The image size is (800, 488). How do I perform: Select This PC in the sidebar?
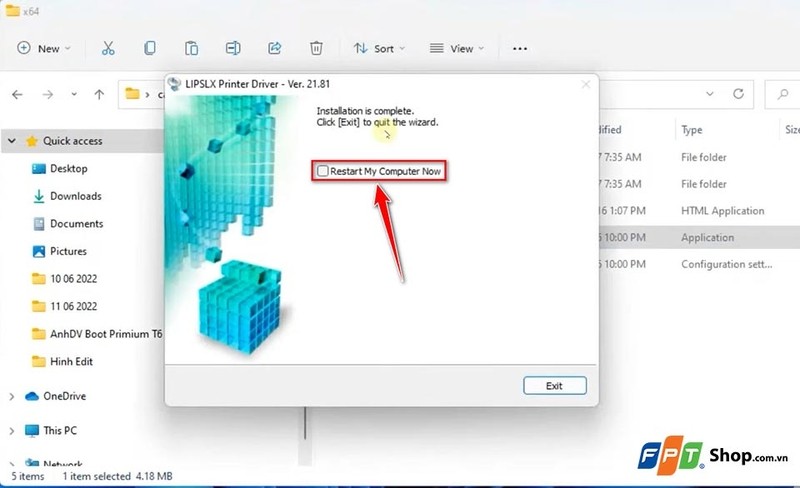60,430
